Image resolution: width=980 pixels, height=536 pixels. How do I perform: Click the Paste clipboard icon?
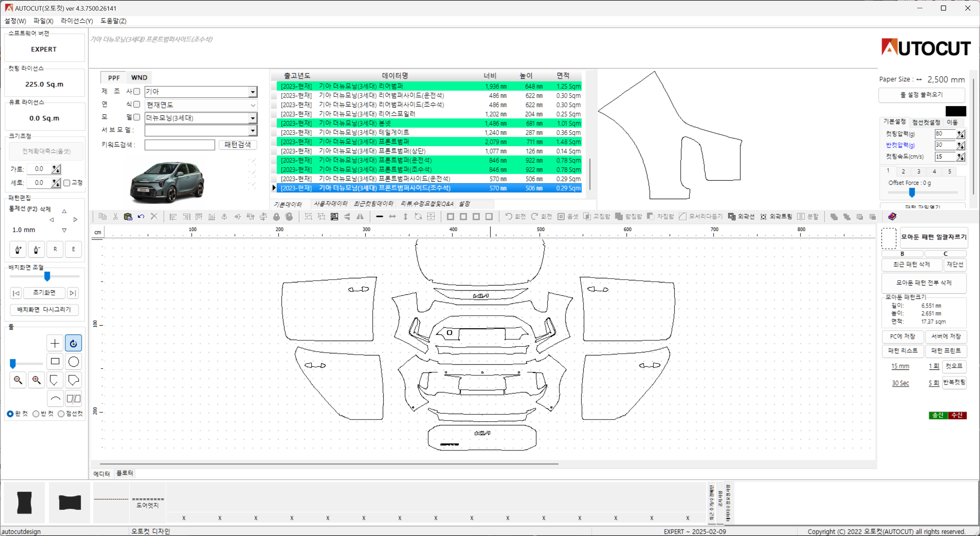(x=128, y=217)
